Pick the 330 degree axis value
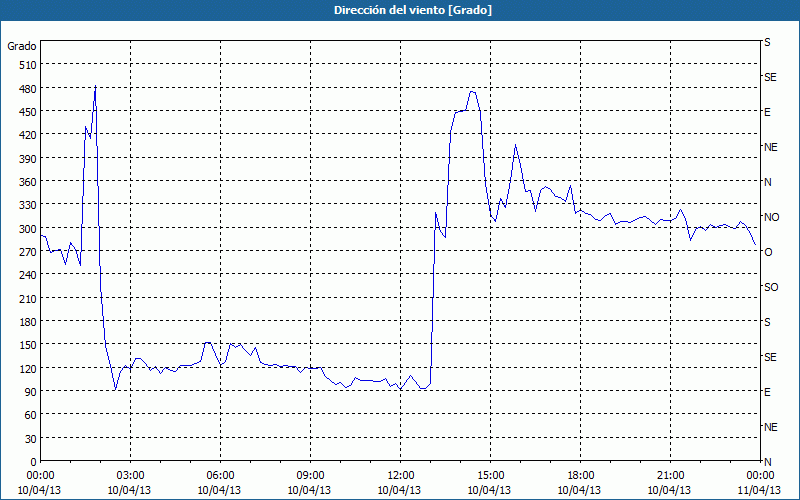The width and height of the screenshot is (800, 500). point(29,205)
